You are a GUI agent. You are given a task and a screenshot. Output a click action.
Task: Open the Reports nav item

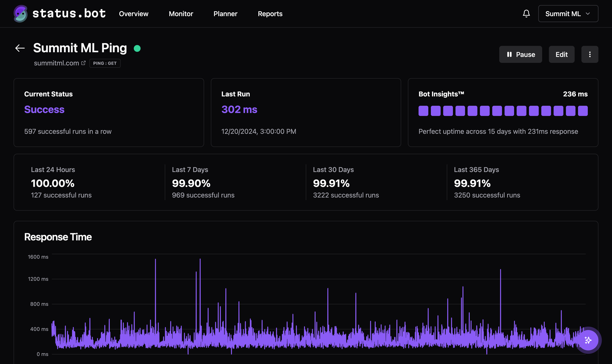[x=270, y=14]
